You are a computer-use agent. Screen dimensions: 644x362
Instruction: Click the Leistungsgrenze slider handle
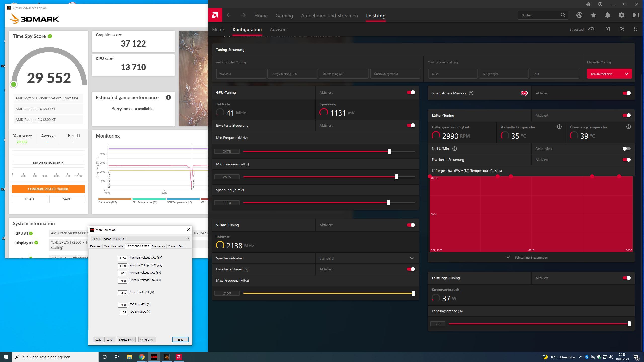pyautogui.click(x=629, y=324)
